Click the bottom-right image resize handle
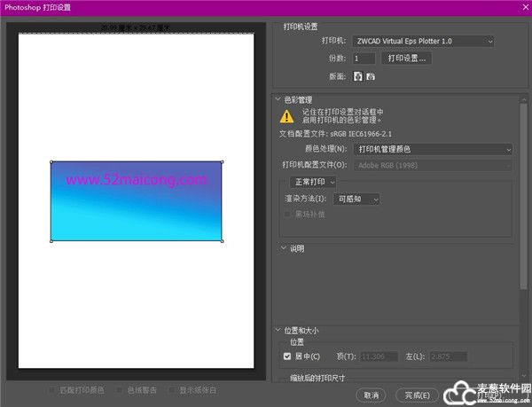532x407 pixels. (222, 240)
